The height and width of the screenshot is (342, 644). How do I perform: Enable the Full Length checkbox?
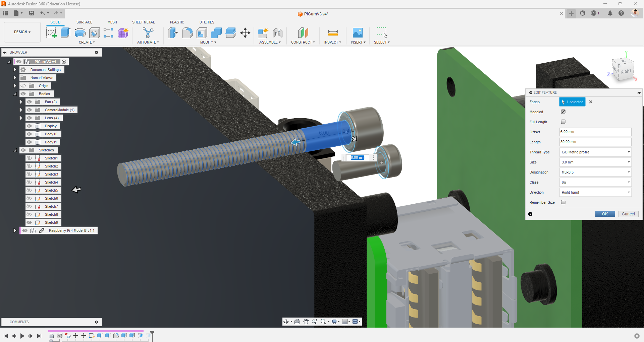(563, 122)
